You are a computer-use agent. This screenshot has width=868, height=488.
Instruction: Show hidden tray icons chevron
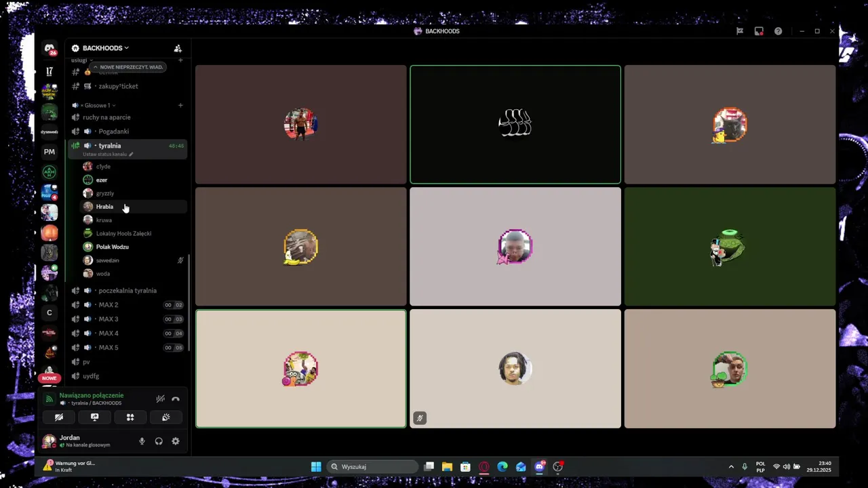[731, 466]
